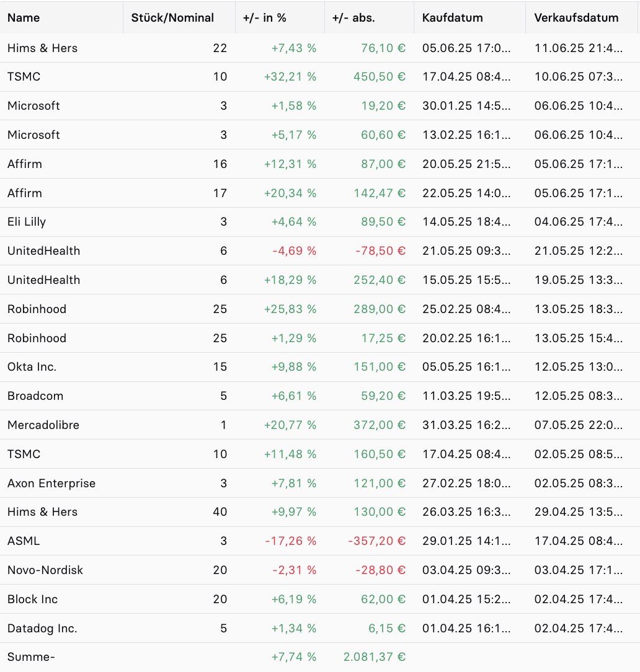This screenshot has height=672, width=640.
Task: Select the Axon Enterprise row
Action: 320,483
